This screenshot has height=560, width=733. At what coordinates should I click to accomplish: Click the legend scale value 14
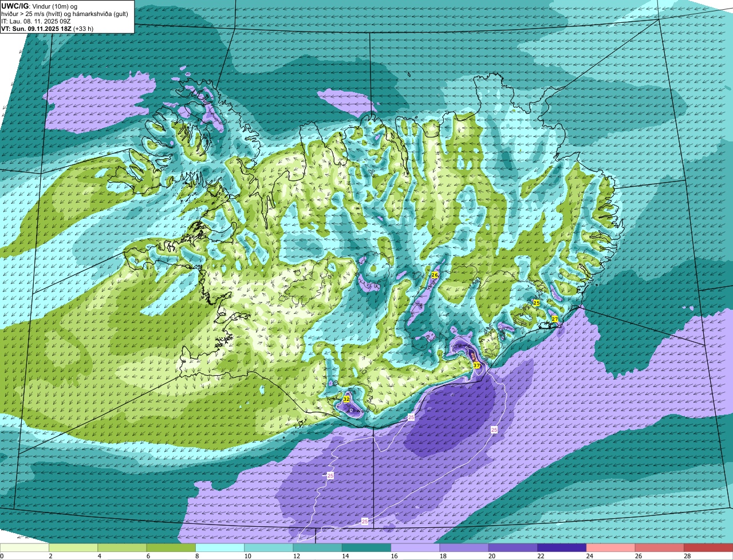[345, 556]
